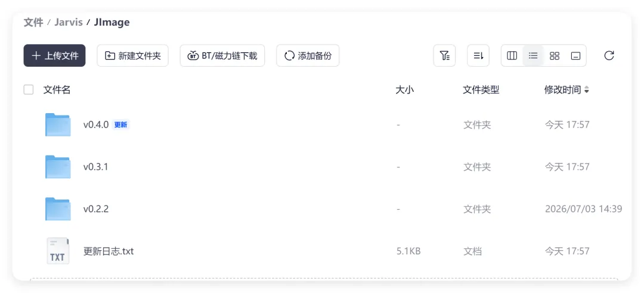
Task: Switch to the grid view icon
Action: (555, 56)
